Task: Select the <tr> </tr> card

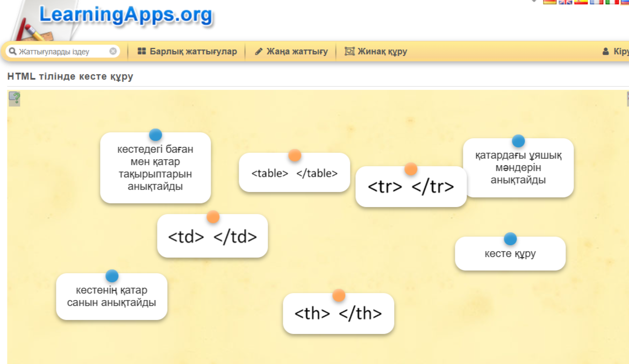Action: pos(411,187)
